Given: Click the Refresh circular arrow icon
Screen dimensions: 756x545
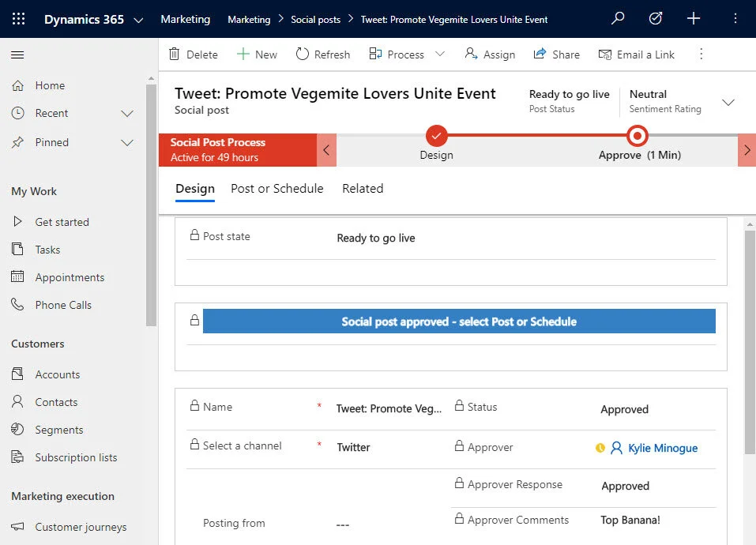Looking at the screenshot, I should pos(303,54).
